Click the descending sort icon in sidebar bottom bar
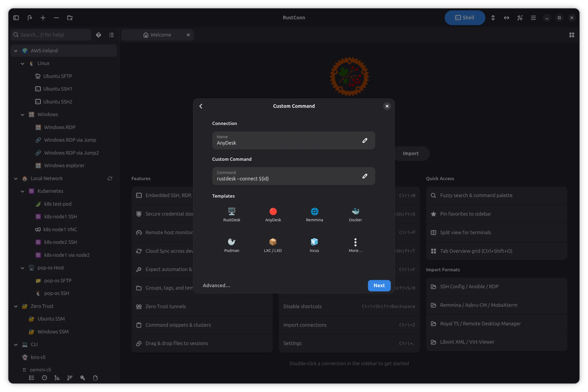The height and width of the screenshot is (392, 588). pyautogui.click(x=70, y=378)
